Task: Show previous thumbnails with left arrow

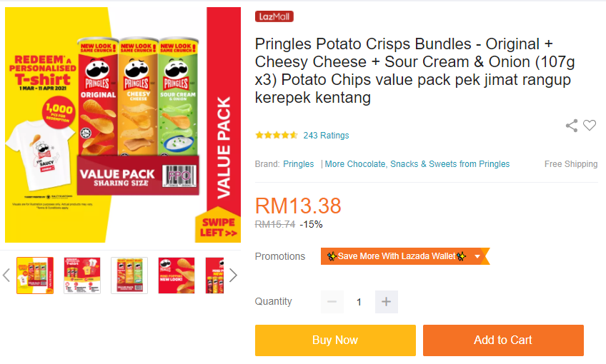Action: [x=6, y=275]
